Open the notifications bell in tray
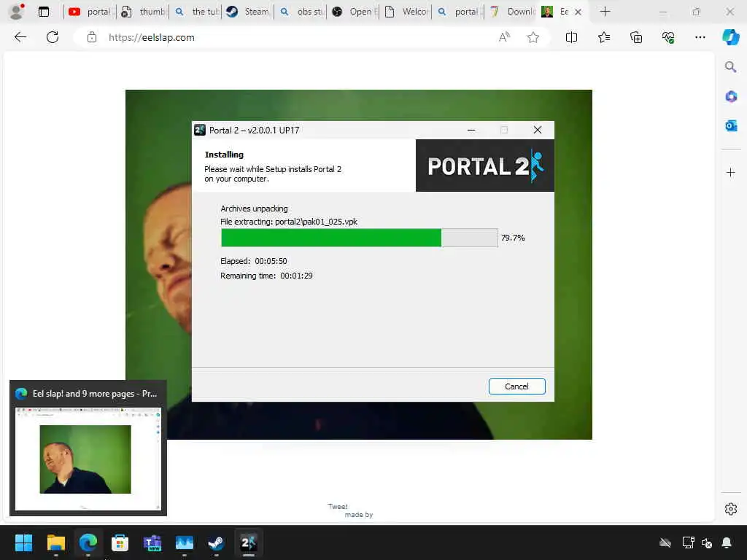 (x=727, y=542)
